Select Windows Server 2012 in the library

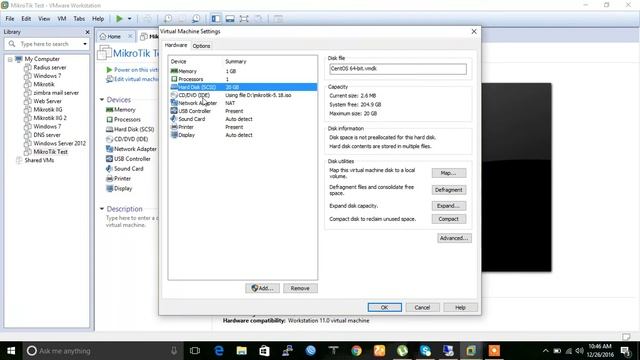[60, 143]
